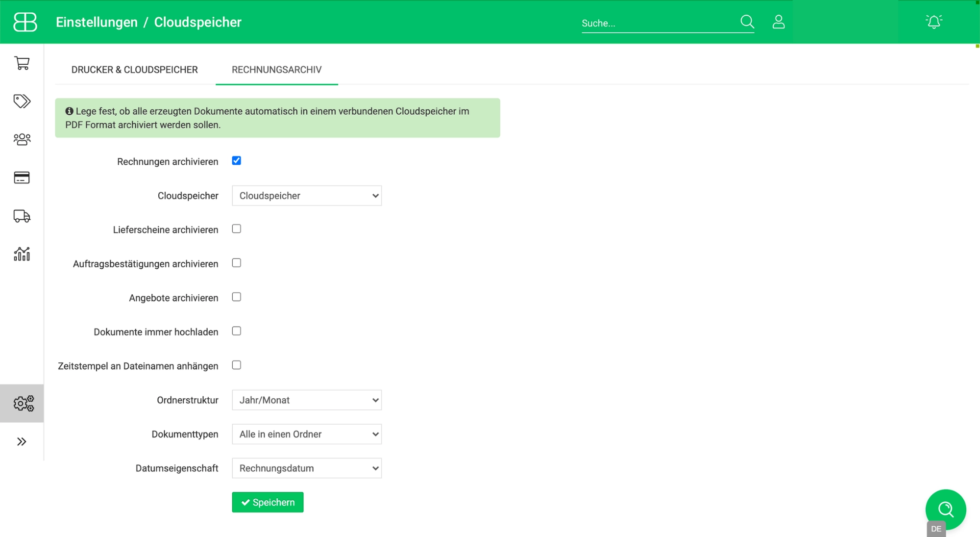Image resolution: width=980 pixels, height=537 pixels.
Task: Click Cloudspeicher in the breadcrumb header
Action: click(x=198, y=22)
